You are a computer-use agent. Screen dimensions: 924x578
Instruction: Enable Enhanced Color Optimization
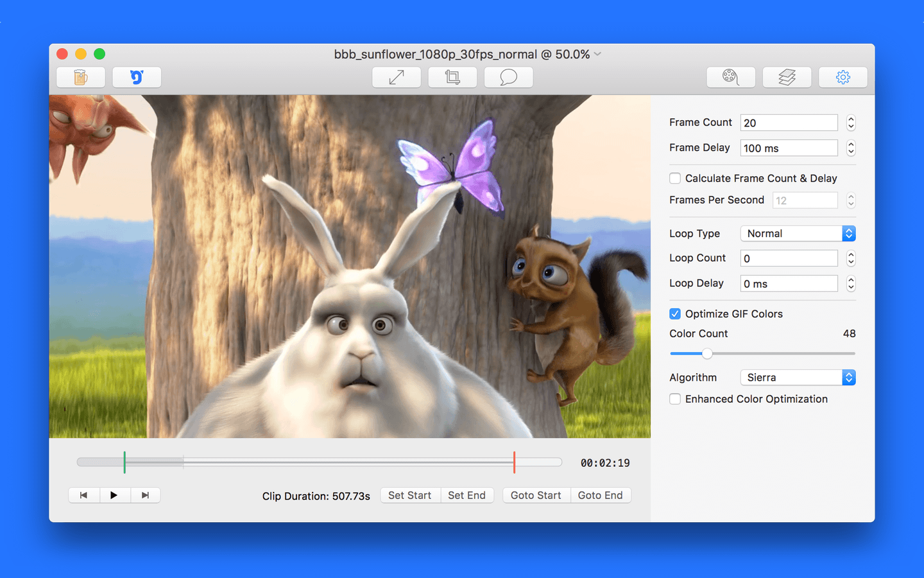[675, 399]
